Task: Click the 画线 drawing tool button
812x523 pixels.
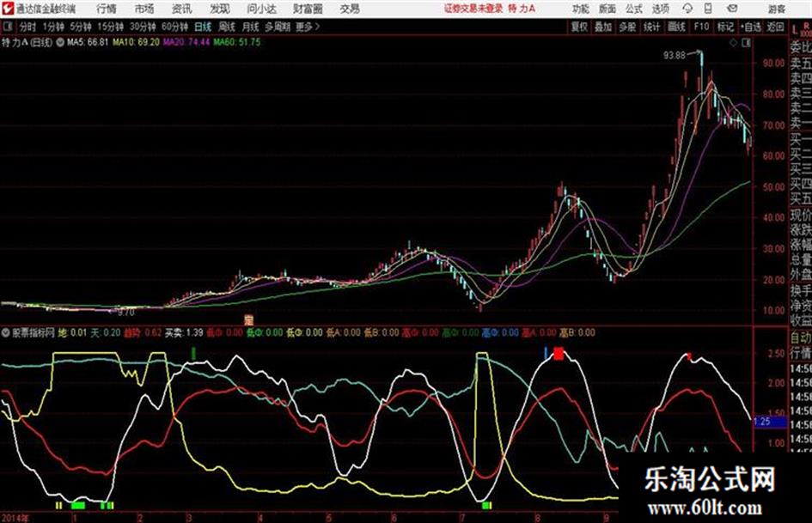Action: 676,27
